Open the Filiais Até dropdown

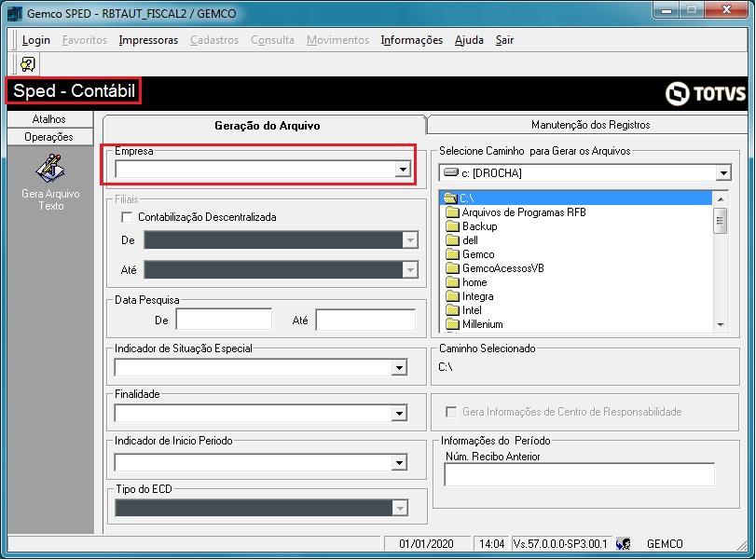[410, 270]
